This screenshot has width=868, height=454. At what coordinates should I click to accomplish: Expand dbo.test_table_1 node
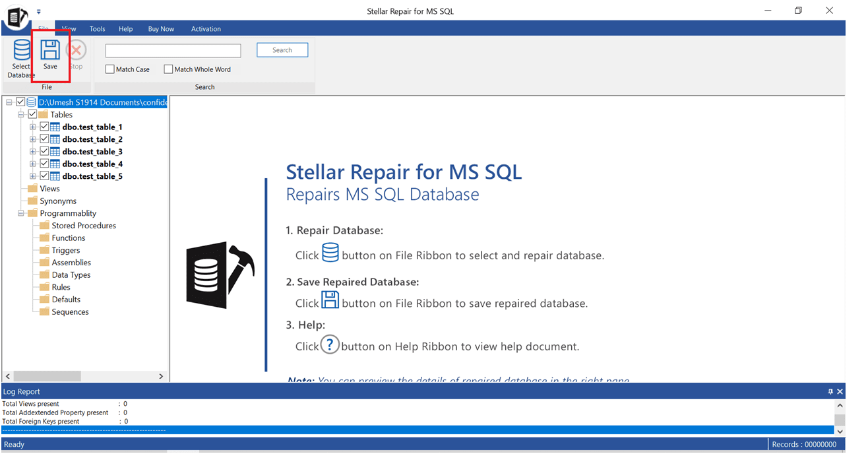[33, 127]
